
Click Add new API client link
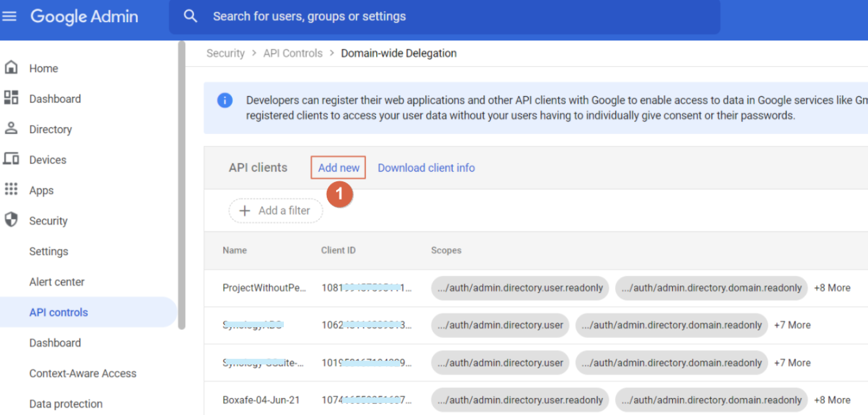tap(338, 167)
